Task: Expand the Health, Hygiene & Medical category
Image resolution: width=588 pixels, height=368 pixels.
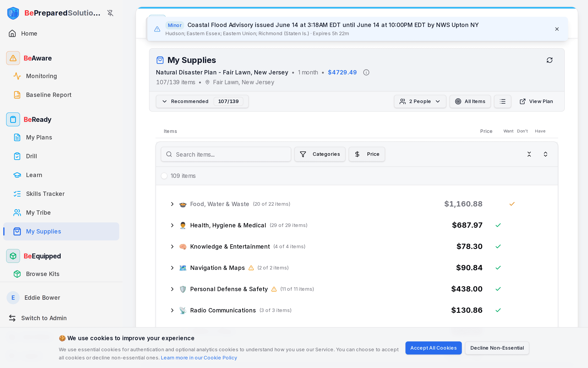Action: click(172, 225)
